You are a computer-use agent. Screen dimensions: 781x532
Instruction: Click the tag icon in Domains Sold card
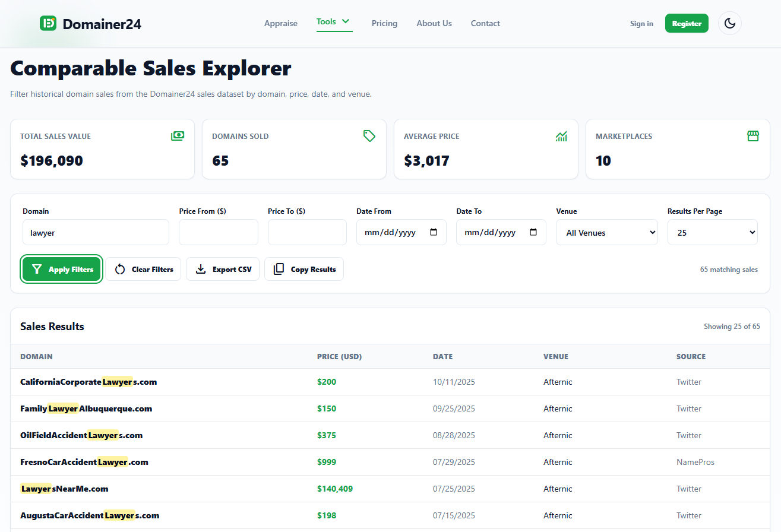coord(369,136)
